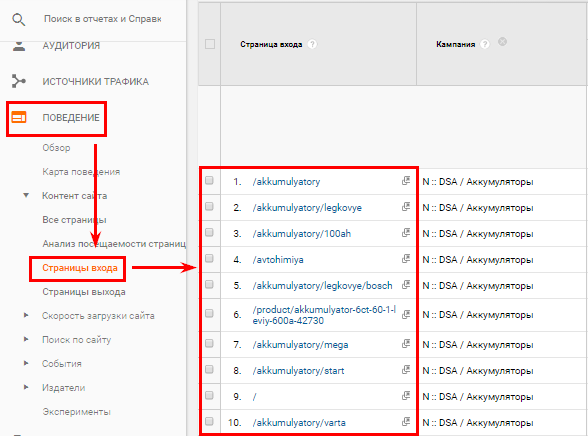Open root page row 9 external icon

[406, 396]
